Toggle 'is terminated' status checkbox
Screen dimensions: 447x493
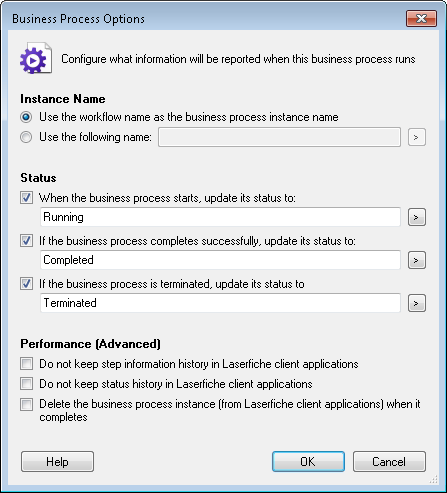(x=26, y=284)
